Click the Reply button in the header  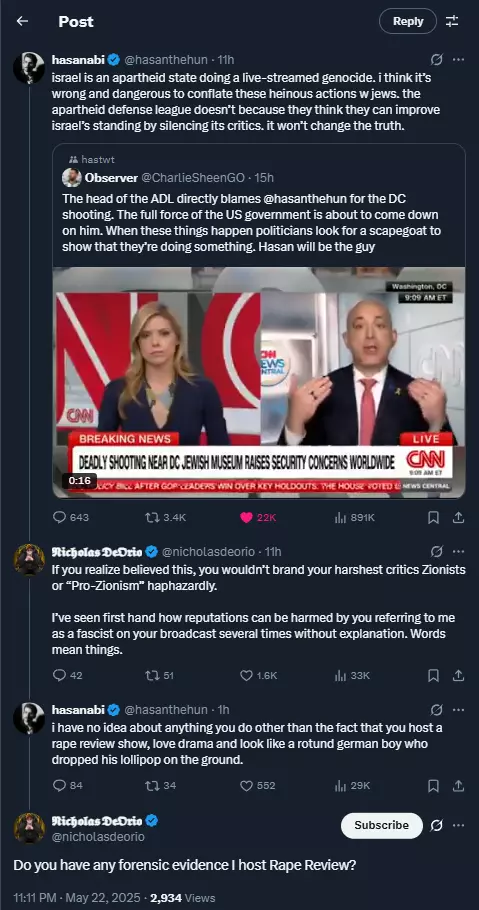pyautogui.click(x=408, y=21)
